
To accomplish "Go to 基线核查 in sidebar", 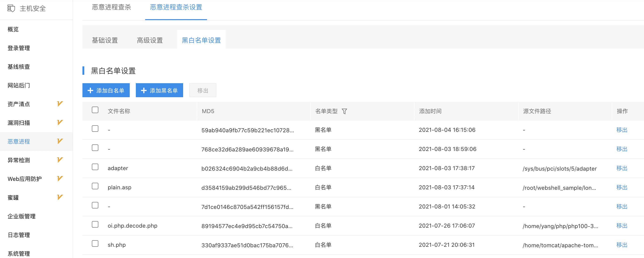I will pos(19,67).
